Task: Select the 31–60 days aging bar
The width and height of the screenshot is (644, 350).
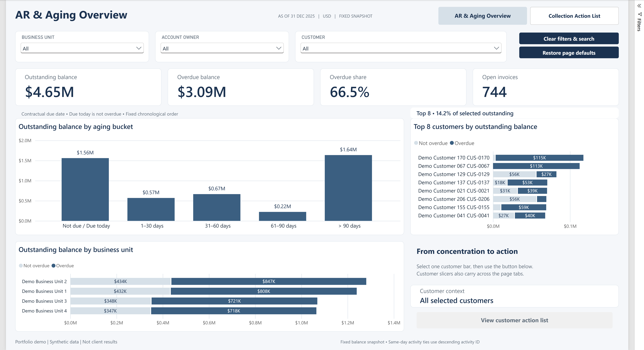Action: click(x=217, y=207)
